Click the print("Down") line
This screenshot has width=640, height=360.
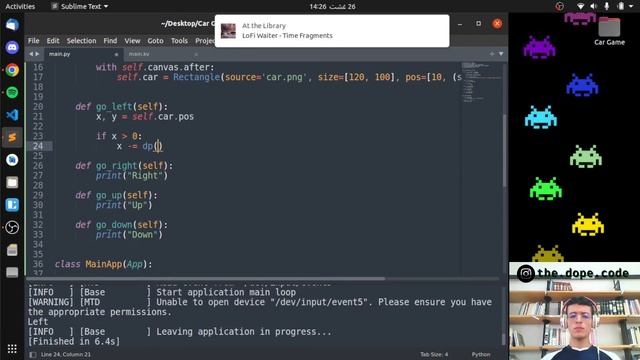coord(129,234)
